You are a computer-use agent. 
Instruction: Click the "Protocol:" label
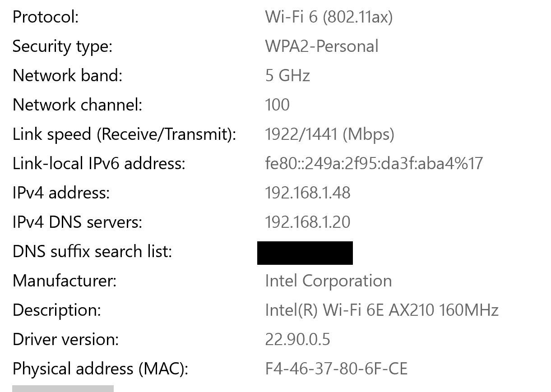(x=46, y=17)
